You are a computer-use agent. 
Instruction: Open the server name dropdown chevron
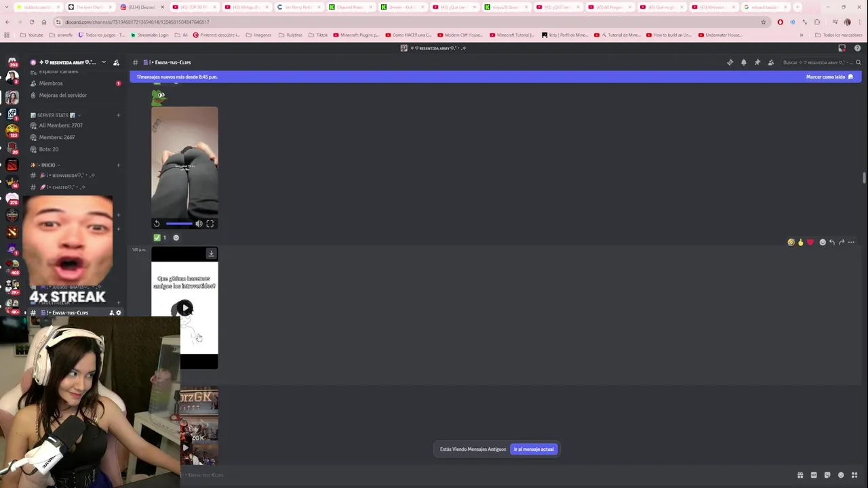pyautogui.click(x=104, y=62)
